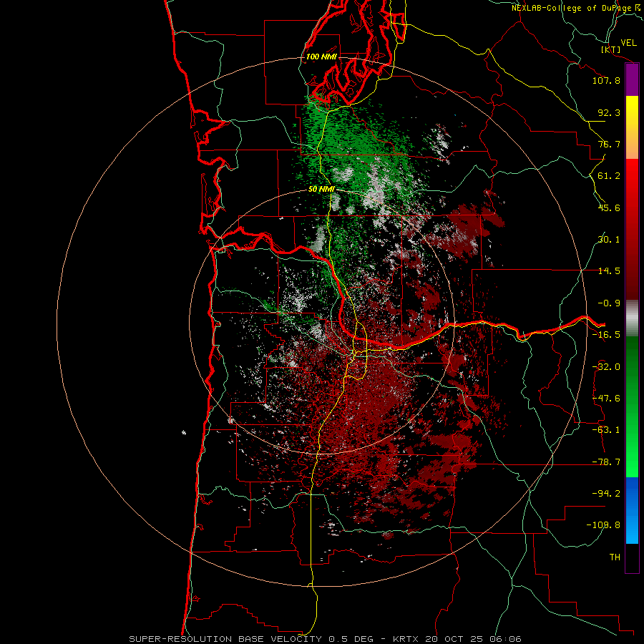Click the purple segment of the velocity color bar
The height and width of the screenshot is (644, 644).
(x=632, y=80)
